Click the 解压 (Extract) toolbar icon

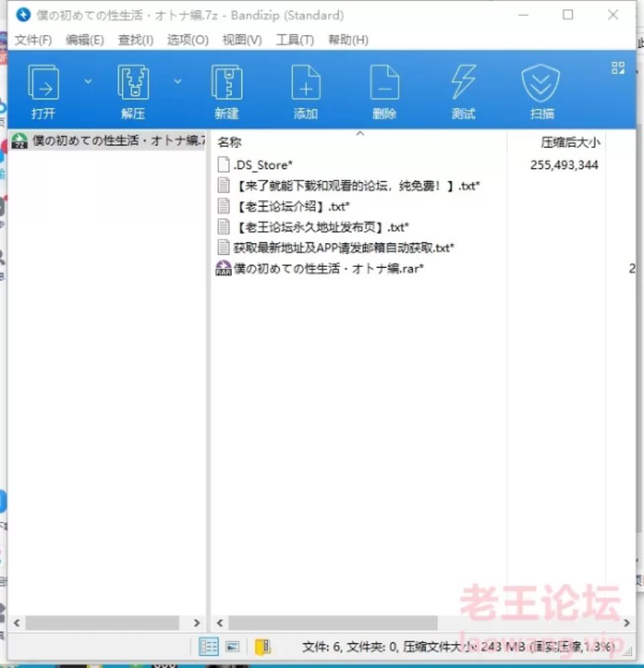pos(133,82)
